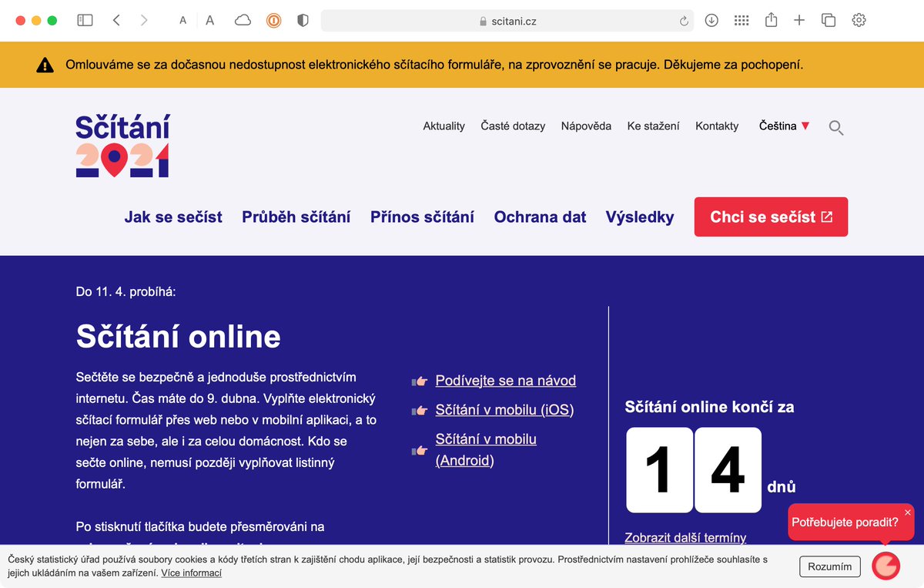Screen dimensions: 924x588
Task: Open Jak se sečíst section
Action: click(173, 217)
